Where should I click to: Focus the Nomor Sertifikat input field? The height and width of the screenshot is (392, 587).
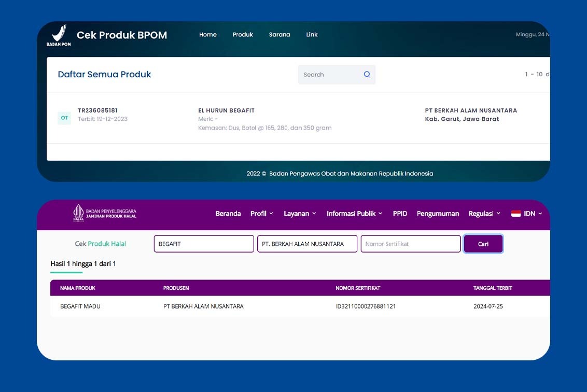coord(410,244)
